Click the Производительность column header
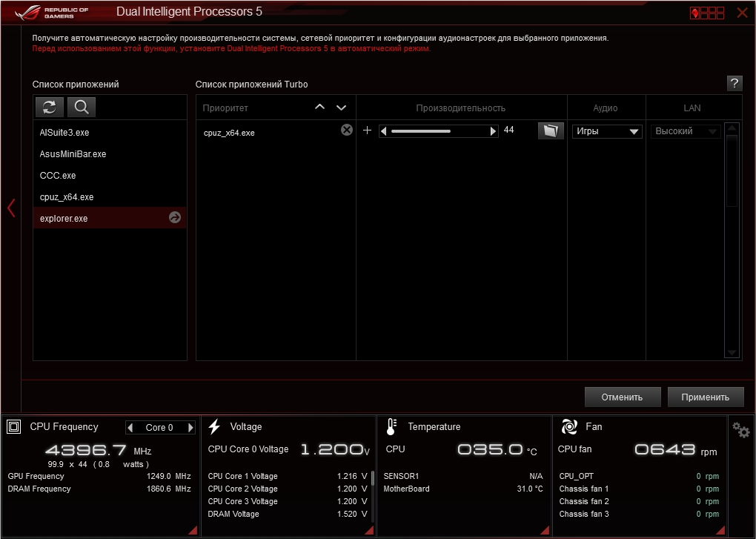This screenshot has height=539, width=756. [x=461, y=108]
